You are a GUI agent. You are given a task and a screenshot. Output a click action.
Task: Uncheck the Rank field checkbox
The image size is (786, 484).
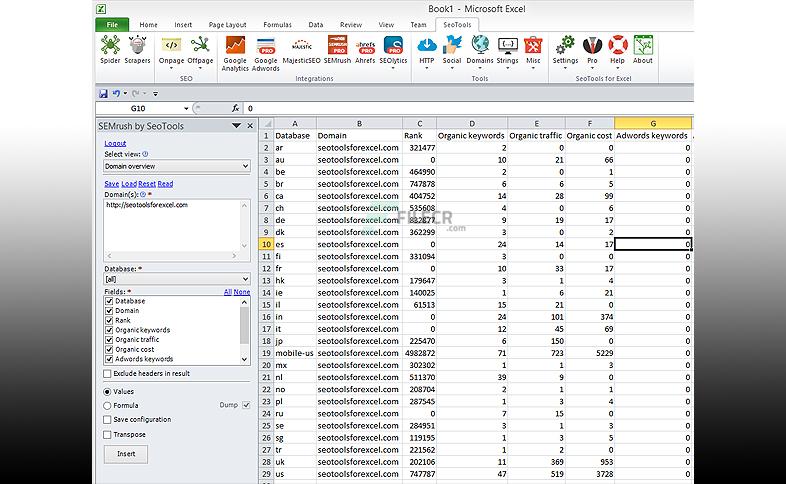click(109, 320)
